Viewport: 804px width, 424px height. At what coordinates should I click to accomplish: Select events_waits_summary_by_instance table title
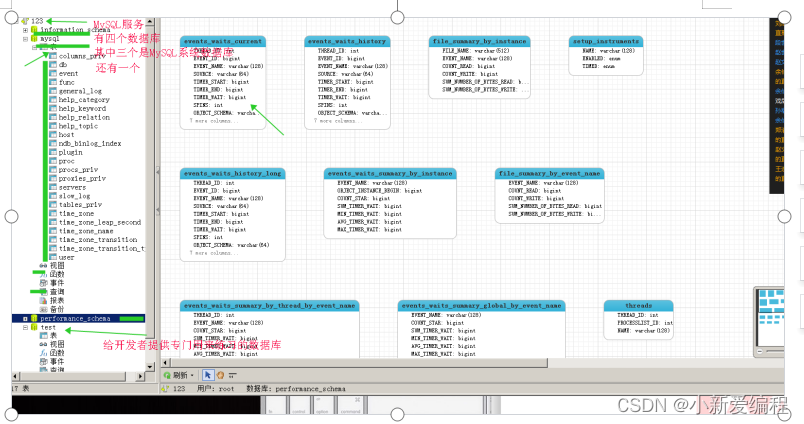(x=390, y=173)
